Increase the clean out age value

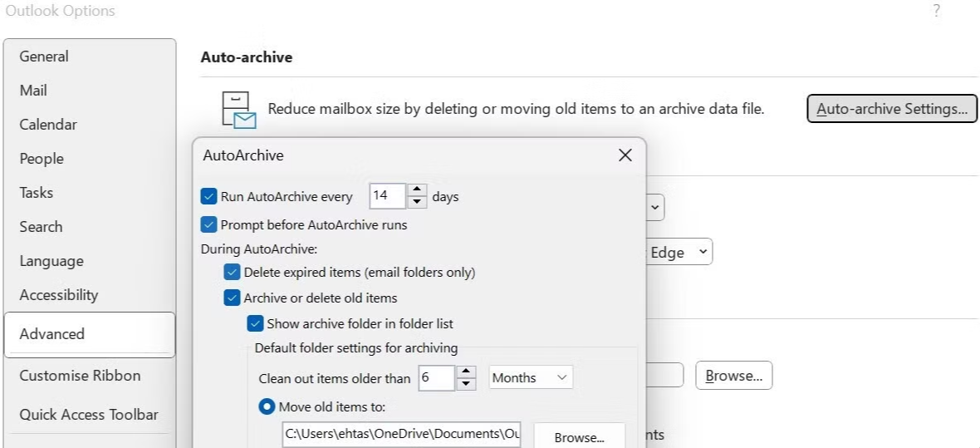pyautogui.click(x=466, y=371)
